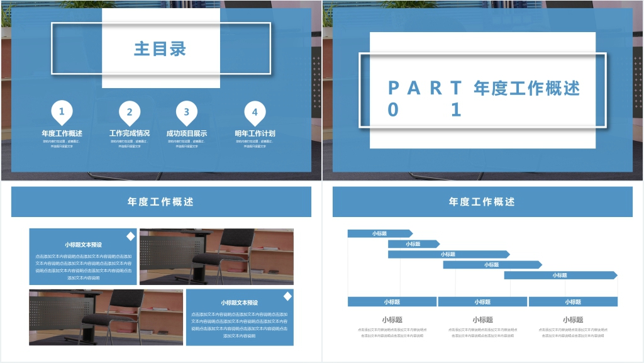Click the rightmost 小标题 blue label bar
The image size is (644, 363).
point(573,302)
